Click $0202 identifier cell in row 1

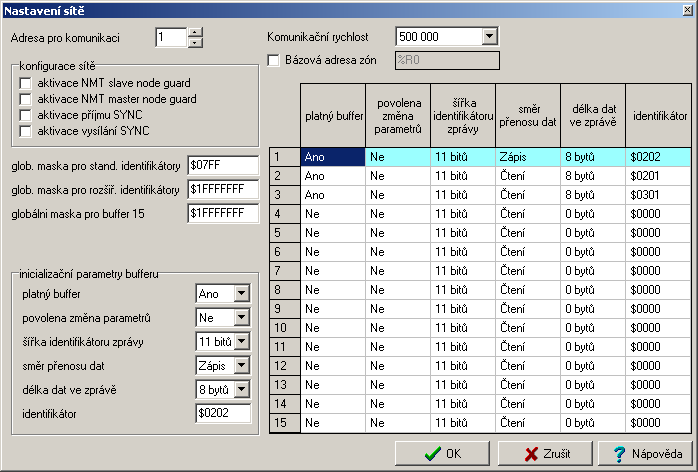pyautogui.click(x=658, y=157)
